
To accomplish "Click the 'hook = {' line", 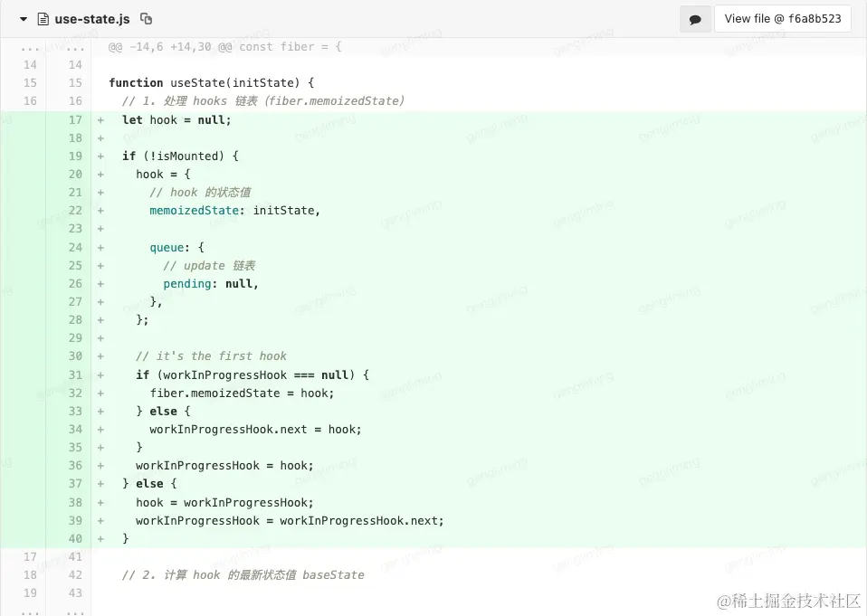I will click(163, 175).
